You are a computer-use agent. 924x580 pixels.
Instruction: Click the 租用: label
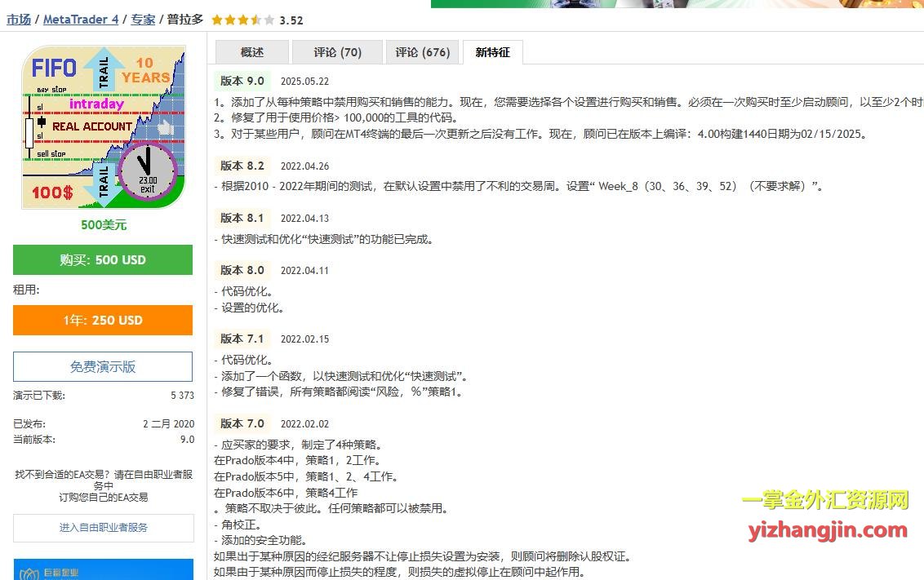click(26, 289)
